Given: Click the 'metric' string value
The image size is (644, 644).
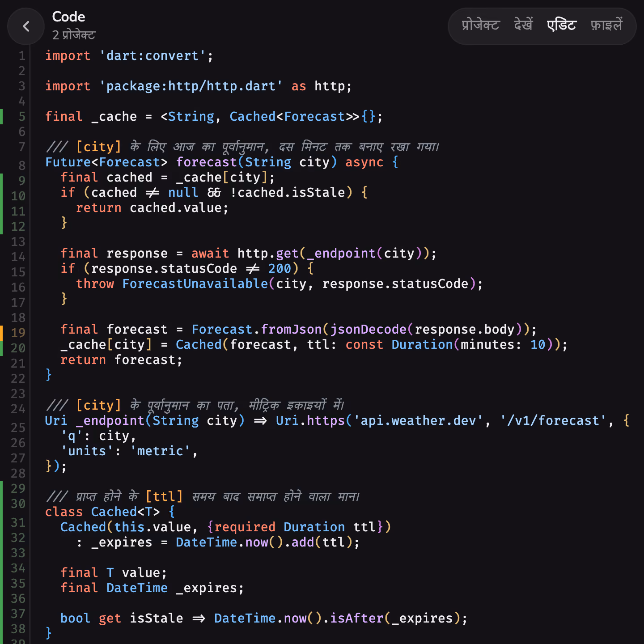Looking at the screenshot, I should (160, 451).
